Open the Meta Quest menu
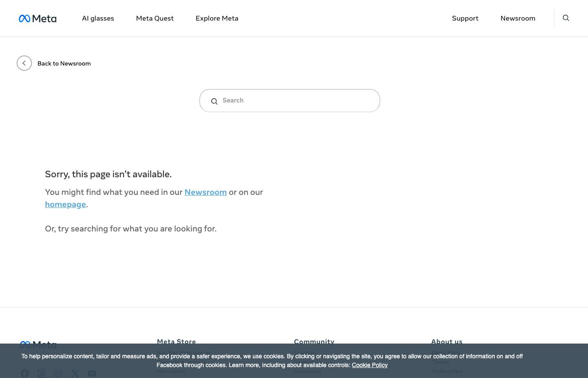Viewport: 588px width, 378px height. [x=155, y=18]
